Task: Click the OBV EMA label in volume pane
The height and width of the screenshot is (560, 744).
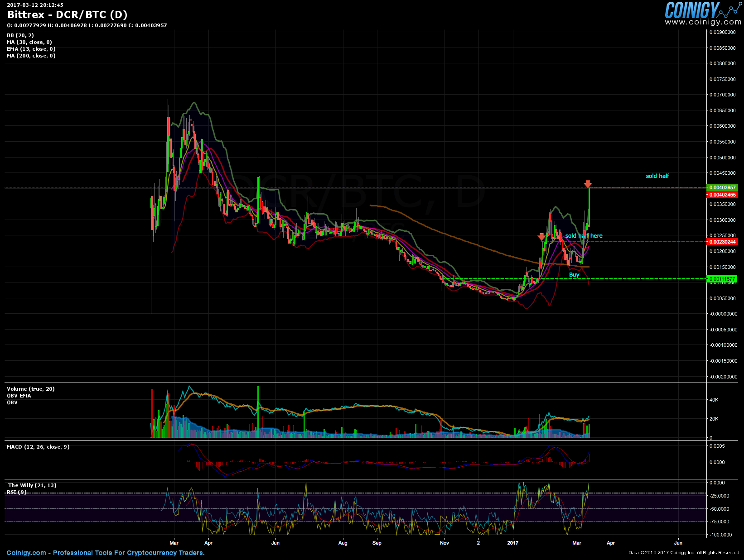Action: pyautogui.click(x=19, y=396)
